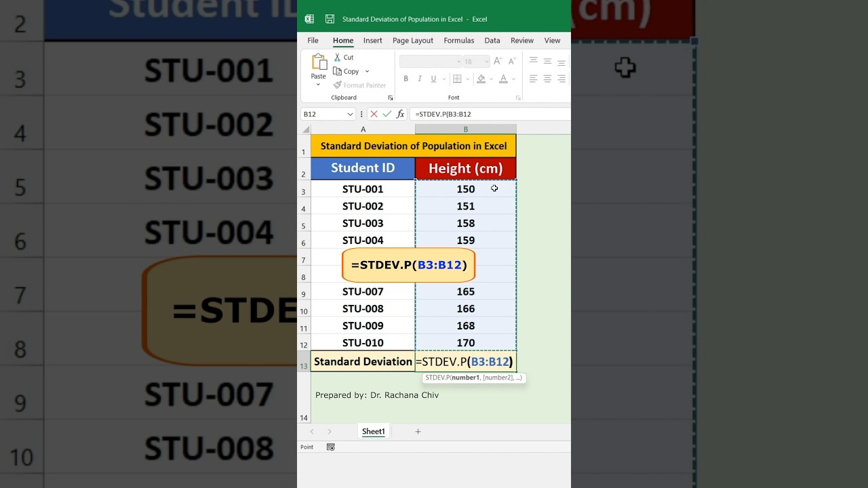Open underline style dropdown arrow
The image size is (868, 488).
click(443, 79)
